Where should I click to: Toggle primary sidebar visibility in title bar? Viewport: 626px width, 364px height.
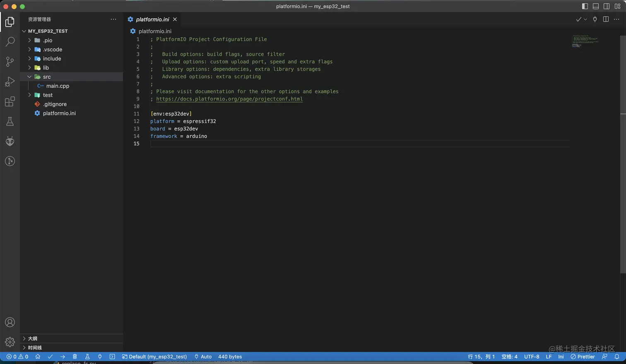point(585,6)
